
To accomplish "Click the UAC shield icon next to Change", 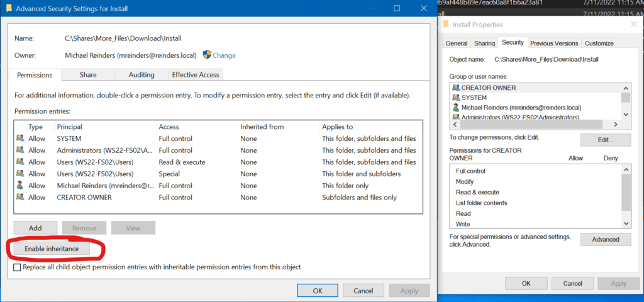I will 207,55.
